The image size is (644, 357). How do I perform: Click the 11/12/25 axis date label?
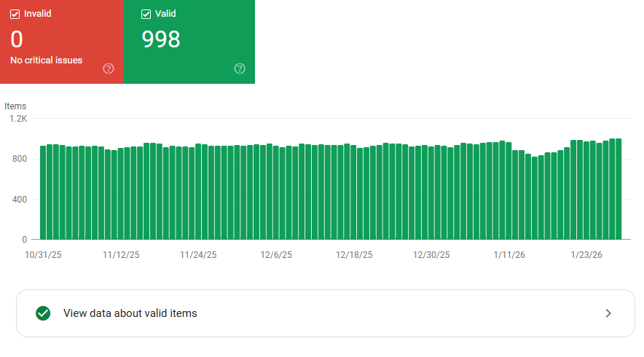click(x=121, y=255)
